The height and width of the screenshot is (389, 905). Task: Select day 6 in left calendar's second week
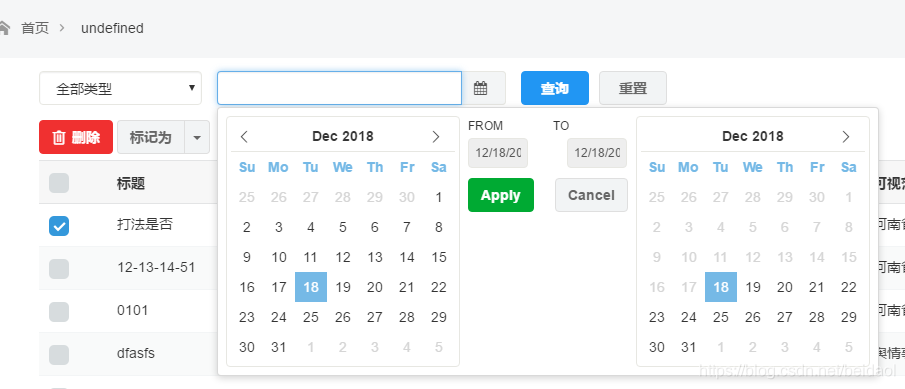pos(375,227)
